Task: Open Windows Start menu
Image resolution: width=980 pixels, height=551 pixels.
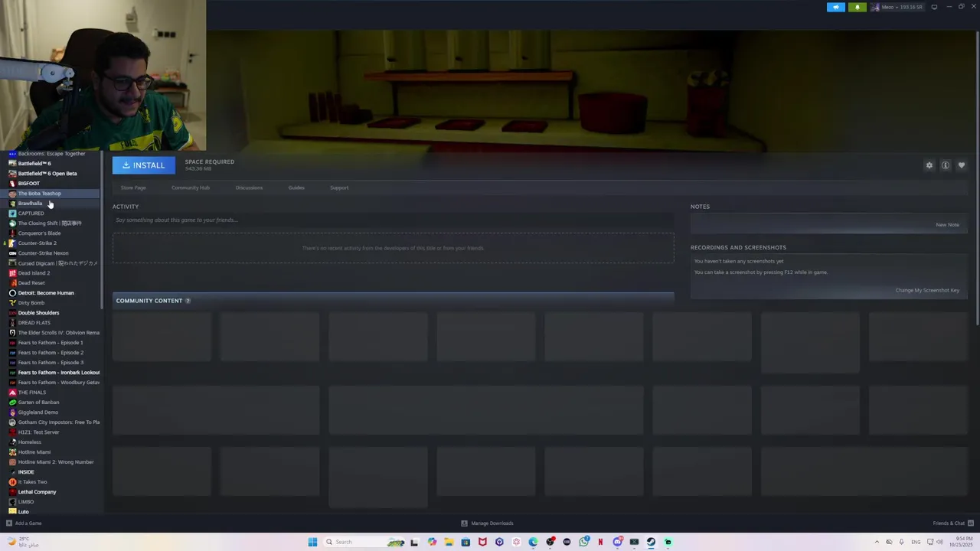Action: point(312,542)
